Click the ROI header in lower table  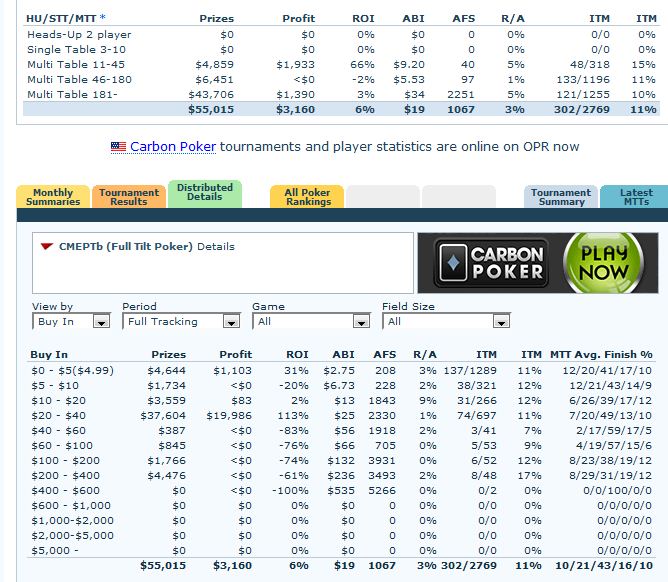coord(297,354)
